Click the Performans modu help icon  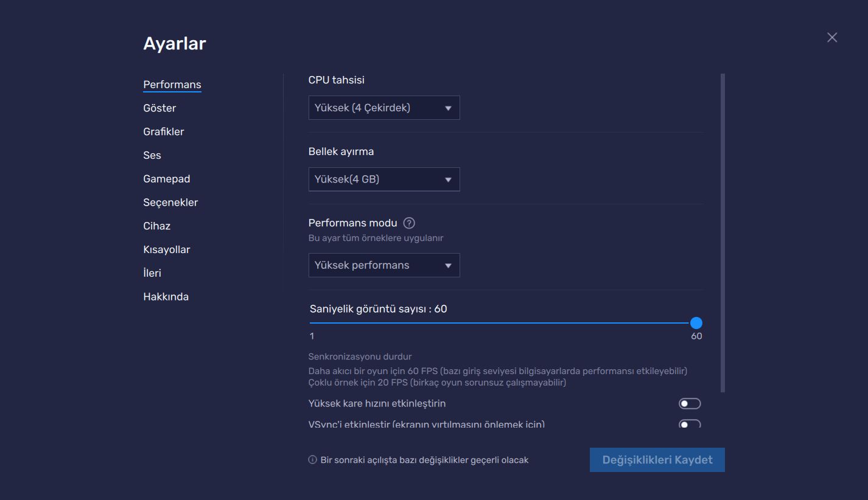click(409, 223)
